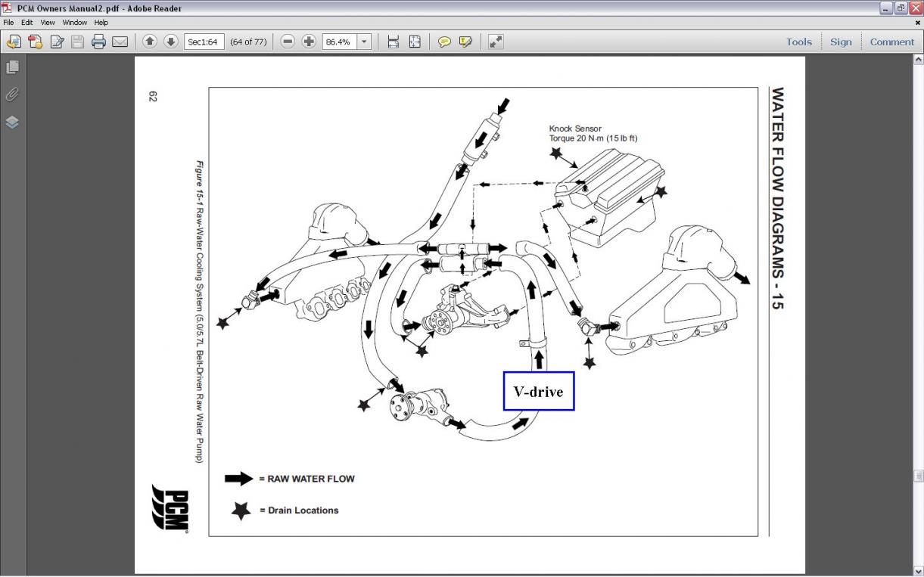Open the View menu
This screenshot has height=577, width=924.
pyautogui.click(x=47, y=22)
